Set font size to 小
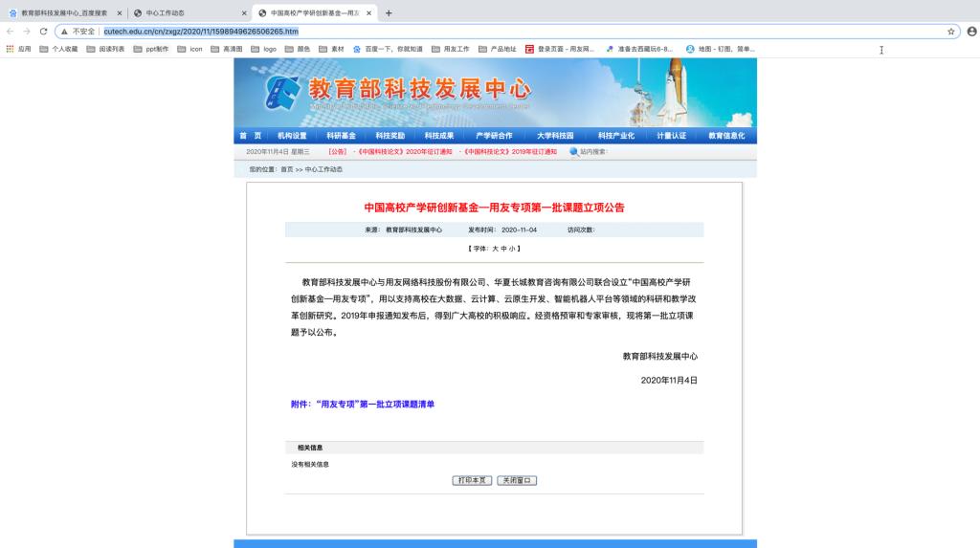The height and width of the screenshot is (548, 980). pyautogui.click(x=512, y=249)
